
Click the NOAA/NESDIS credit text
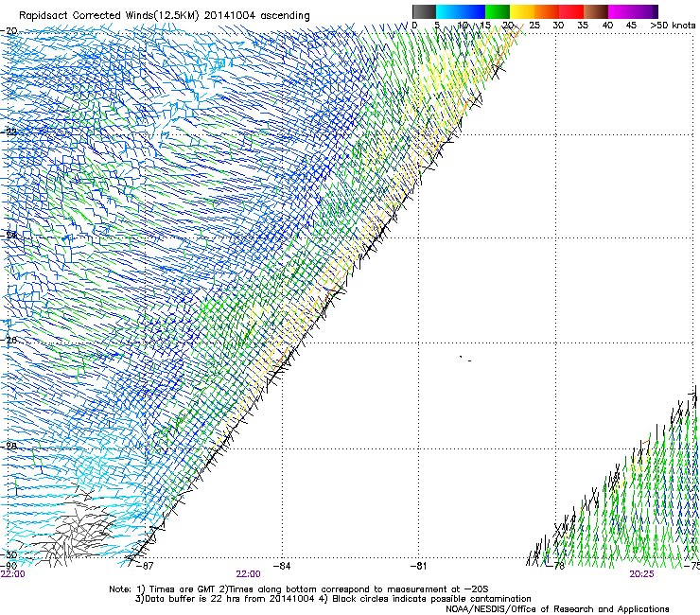[557, 609]
